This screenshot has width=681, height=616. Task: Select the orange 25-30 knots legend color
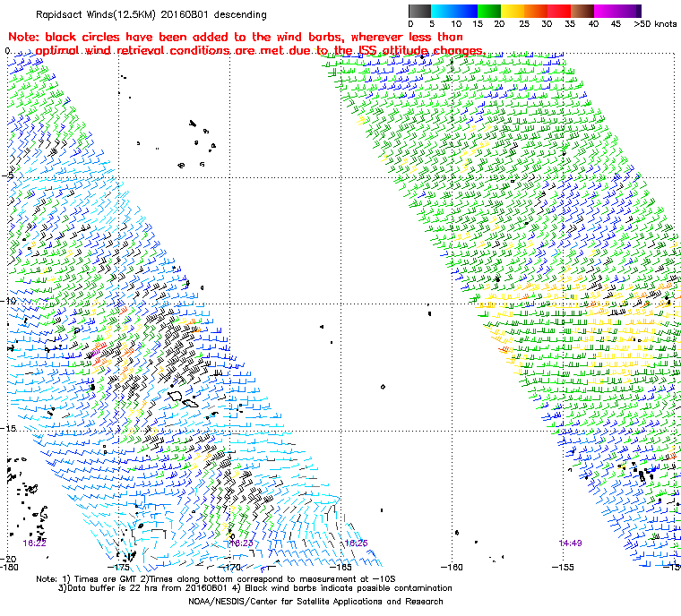[536, 11]
